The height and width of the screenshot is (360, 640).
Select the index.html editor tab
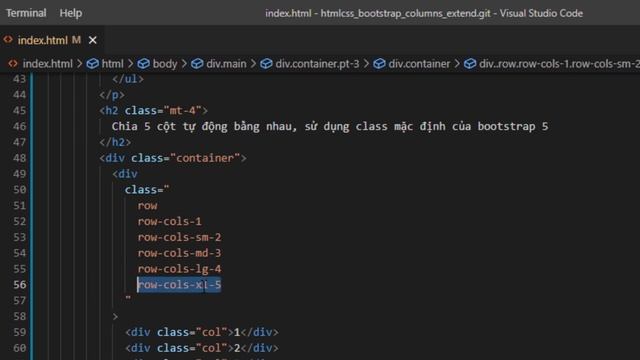[52, 40]
